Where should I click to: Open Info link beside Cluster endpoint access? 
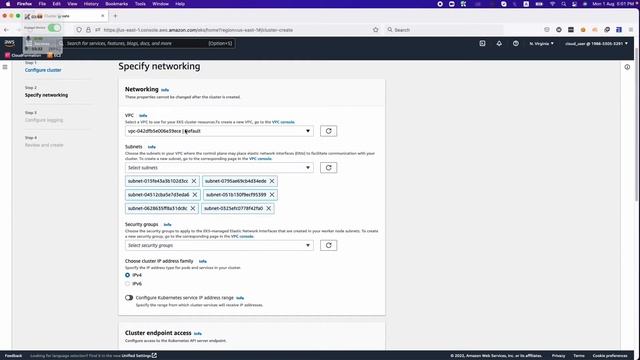coord(198,333)
